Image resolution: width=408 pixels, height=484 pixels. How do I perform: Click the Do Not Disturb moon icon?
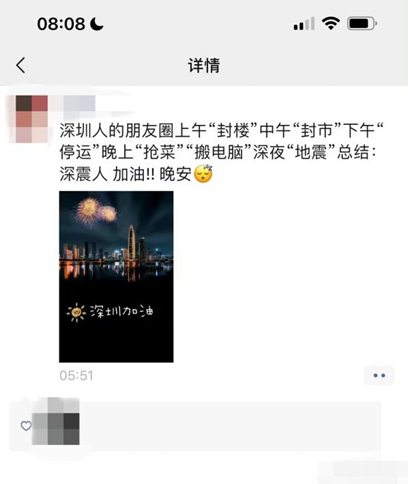pos(97,24)
